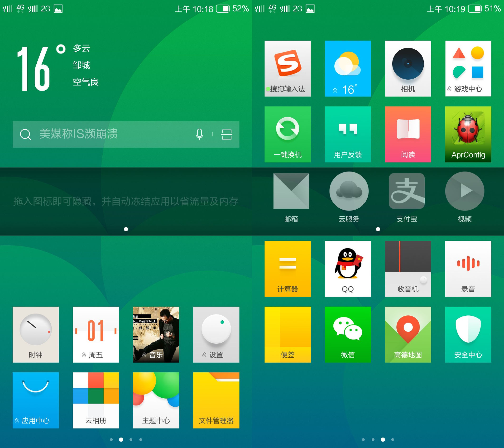Image resolution: width=504 pixels, height=448 pixels.
Task: Launch the Camera app tile
Action: [408, 68]
